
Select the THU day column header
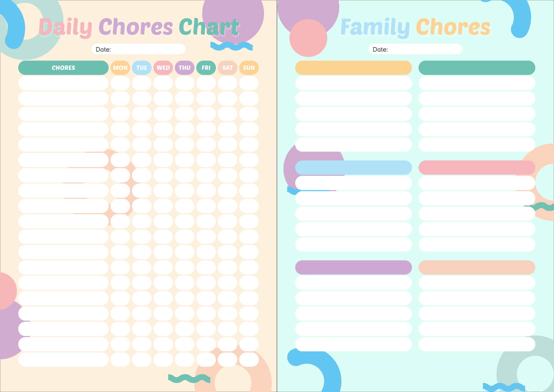point(184,68)
